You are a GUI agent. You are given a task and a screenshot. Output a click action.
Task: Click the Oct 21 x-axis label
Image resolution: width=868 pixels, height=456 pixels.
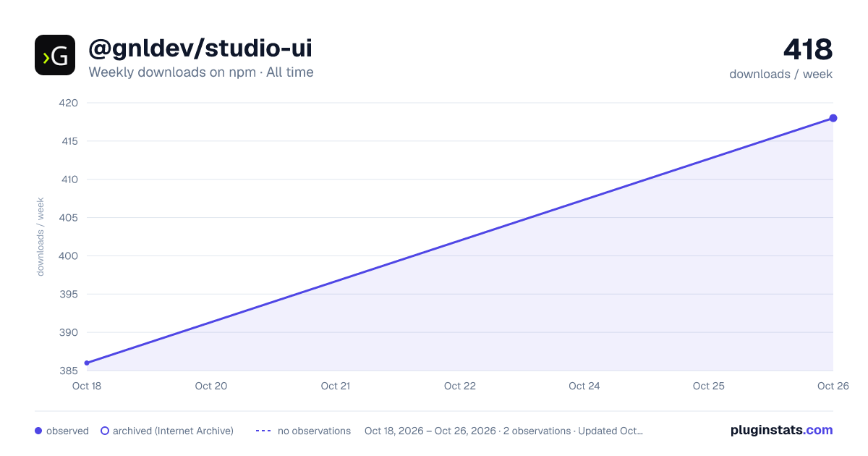click(x=336, y=386)
